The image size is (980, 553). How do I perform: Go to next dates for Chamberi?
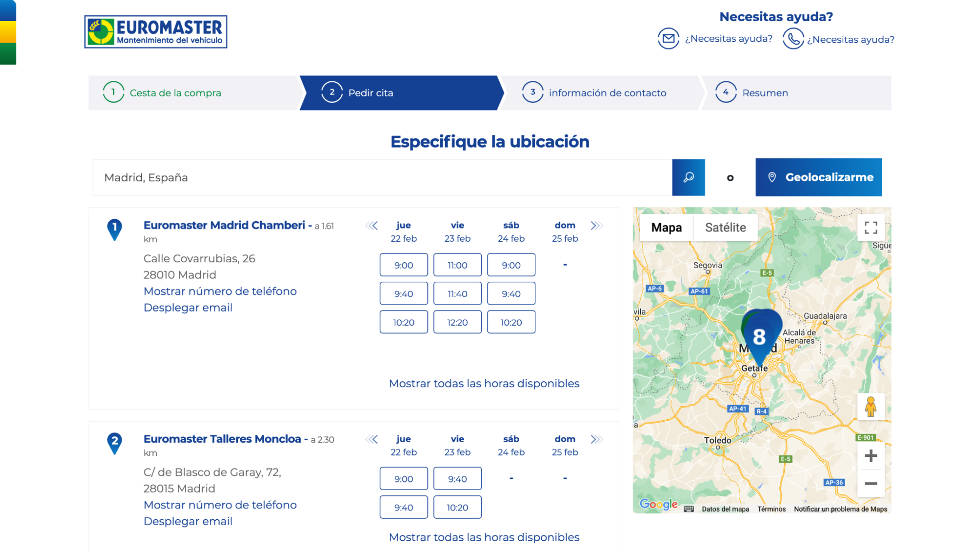pyautogui.click(x=597, y=226)
